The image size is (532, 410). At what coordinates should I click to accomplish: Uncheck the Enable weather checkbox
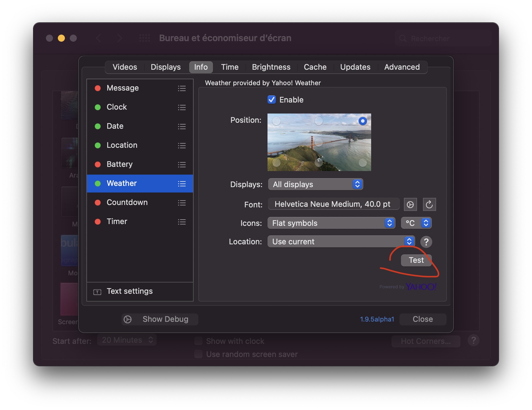(x=271, y=100)
